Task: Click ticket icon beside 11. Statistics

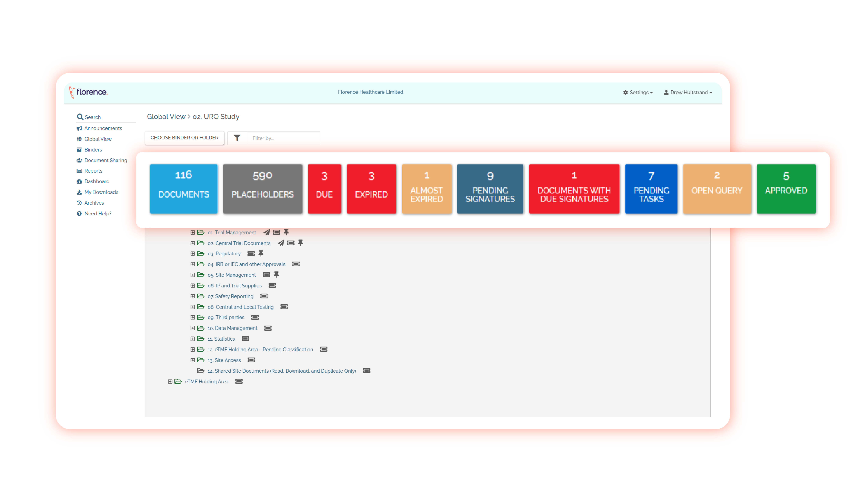Action: (x=245, y=339)
